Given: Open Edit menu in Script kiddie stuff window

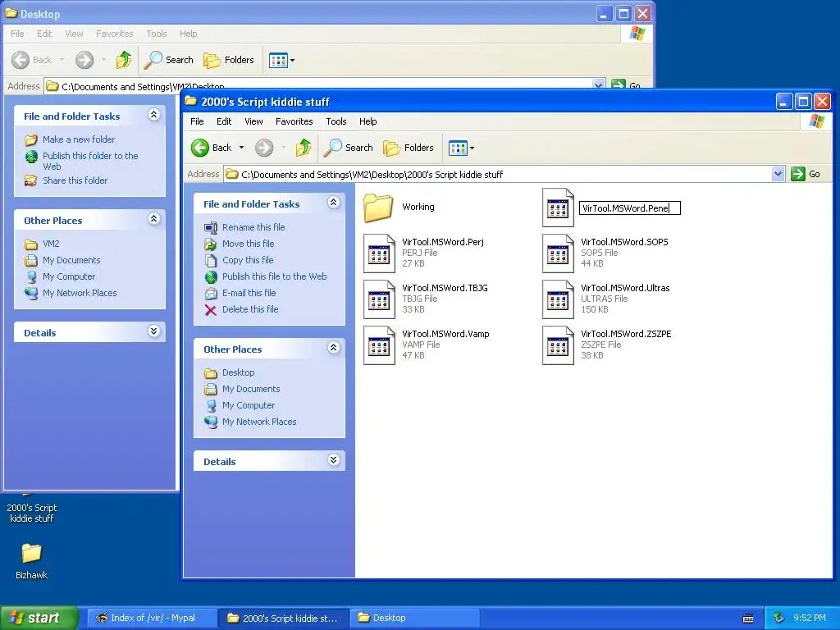Looking at the screenshot, I should [x=224, y=121].
